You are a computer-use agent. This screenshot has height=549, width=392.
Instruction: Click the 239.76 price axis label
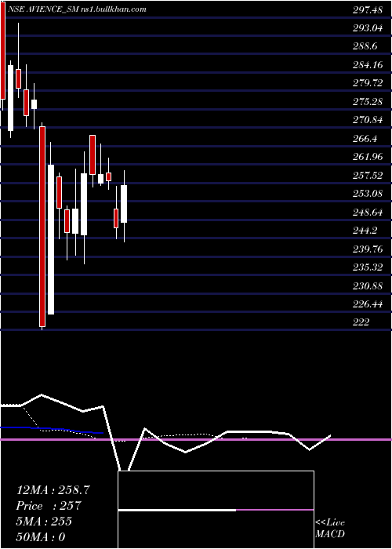click(368, 249)
